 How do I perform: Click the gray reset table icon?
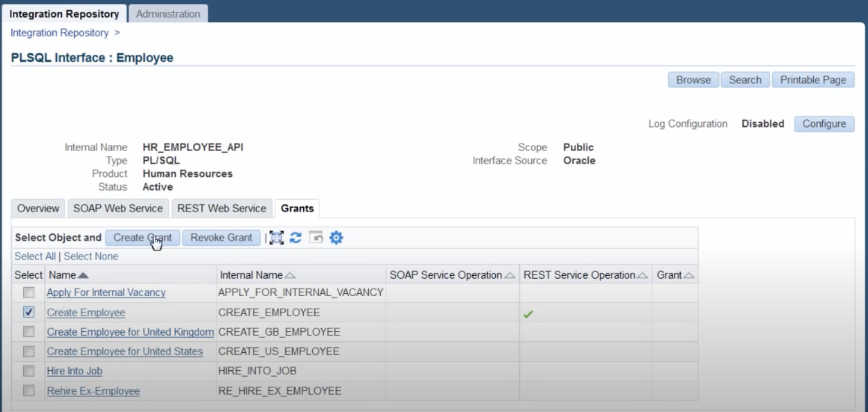click(316, 237)
